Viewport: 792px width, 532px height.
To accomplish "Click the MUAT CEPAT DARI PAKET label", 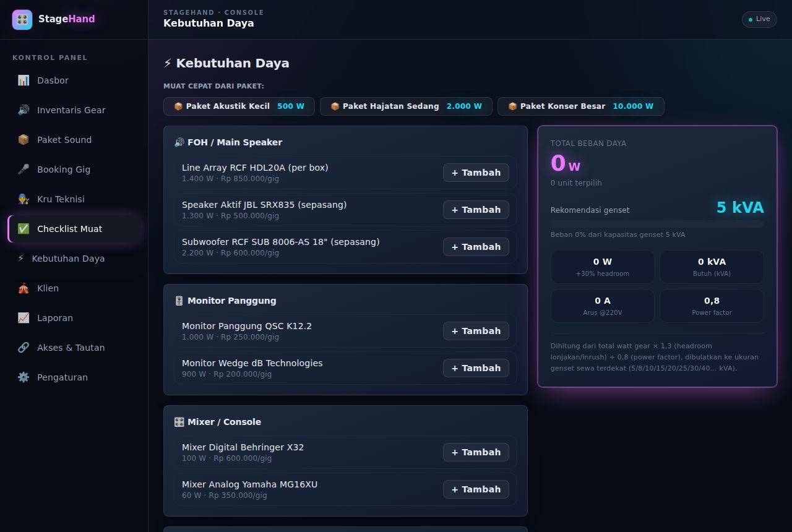I will click(x=213, y=86).
